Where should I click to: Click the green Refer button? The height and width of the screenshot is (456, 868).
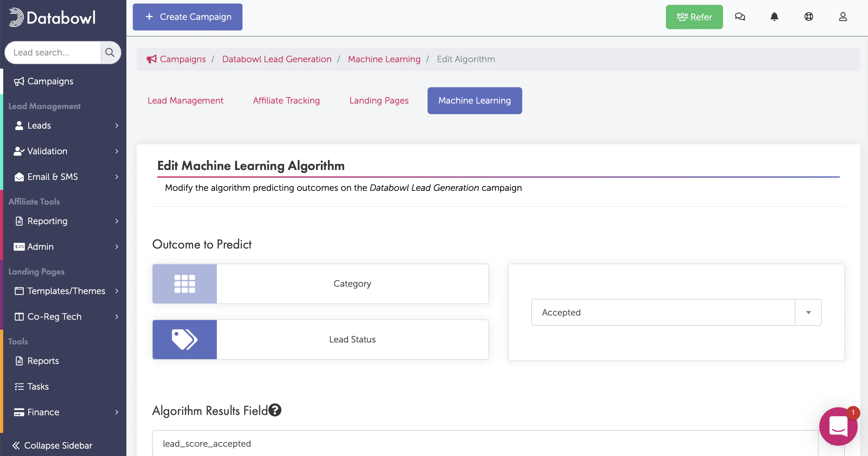point(694,17)
